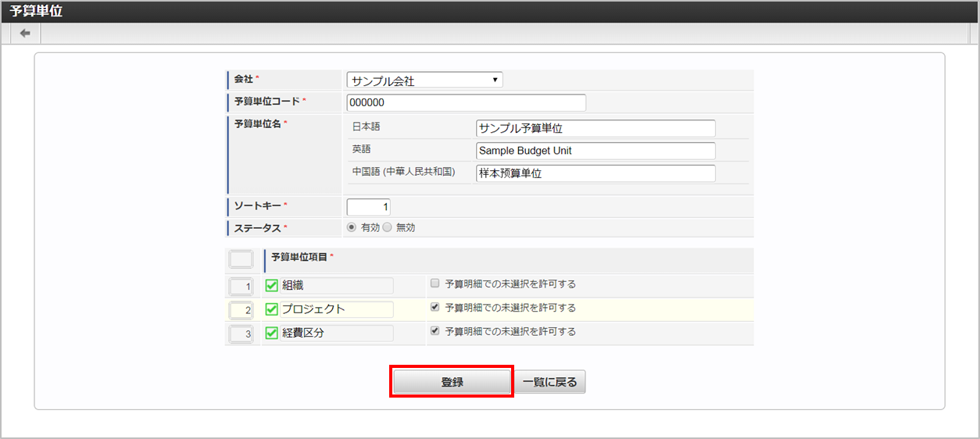Image resolution: width=980 pixels, height=439 pixels.
Task: Click the 中国語 (中華人民共和国) label
Action: 403,171
